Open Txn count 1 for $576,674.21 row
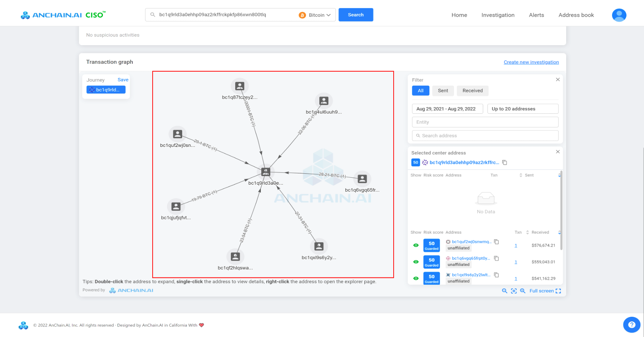The height and width of the screenshot is (337, 644). click(x=516, y=246)
